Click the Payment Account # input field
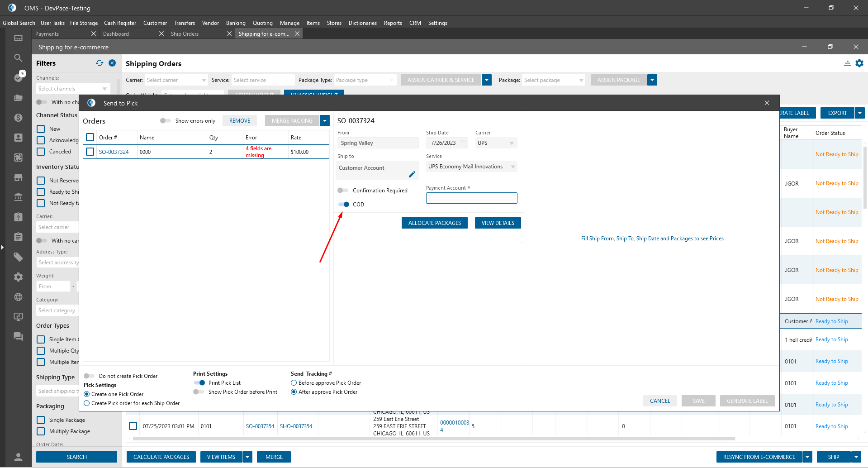868x468 pixels. click(x=471, y=198)
